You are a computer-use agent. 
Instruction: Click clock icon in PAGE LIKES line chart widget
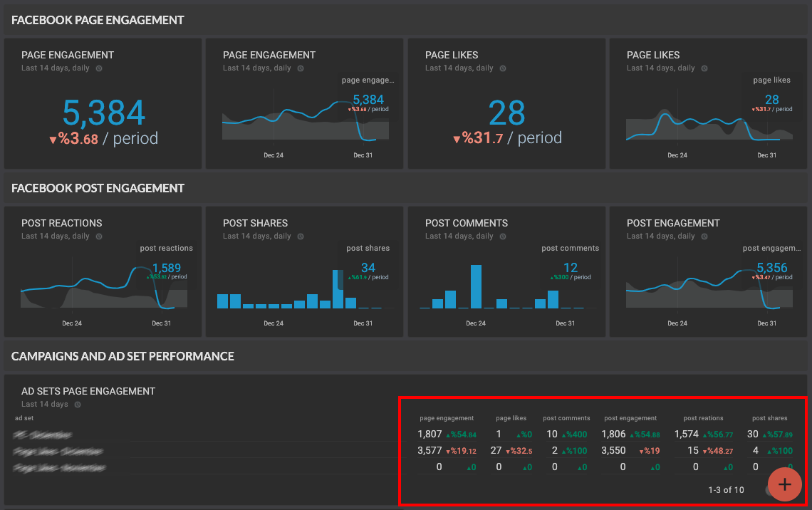[704, 68]
